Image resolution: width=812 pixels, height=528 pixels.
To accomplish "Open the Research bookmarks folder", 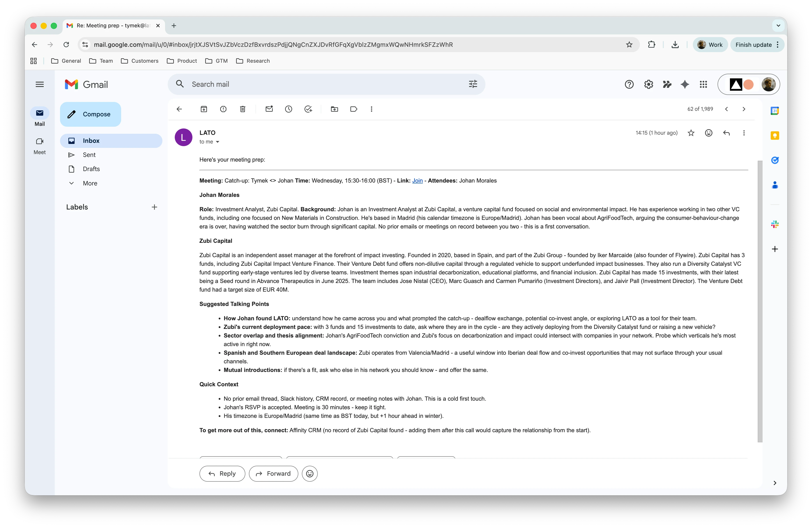I will [x=253, y=61].
